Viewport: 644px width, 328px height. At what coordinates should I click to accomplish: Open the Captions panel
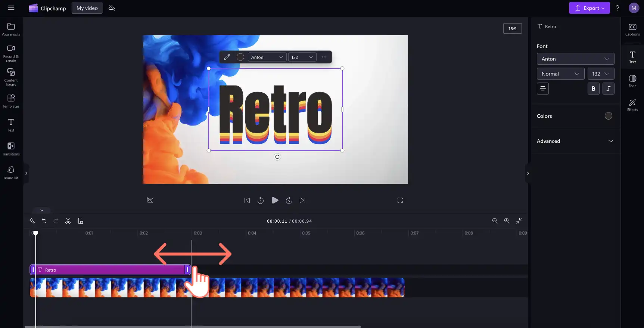pyautogui.click(x=632, y=30)
